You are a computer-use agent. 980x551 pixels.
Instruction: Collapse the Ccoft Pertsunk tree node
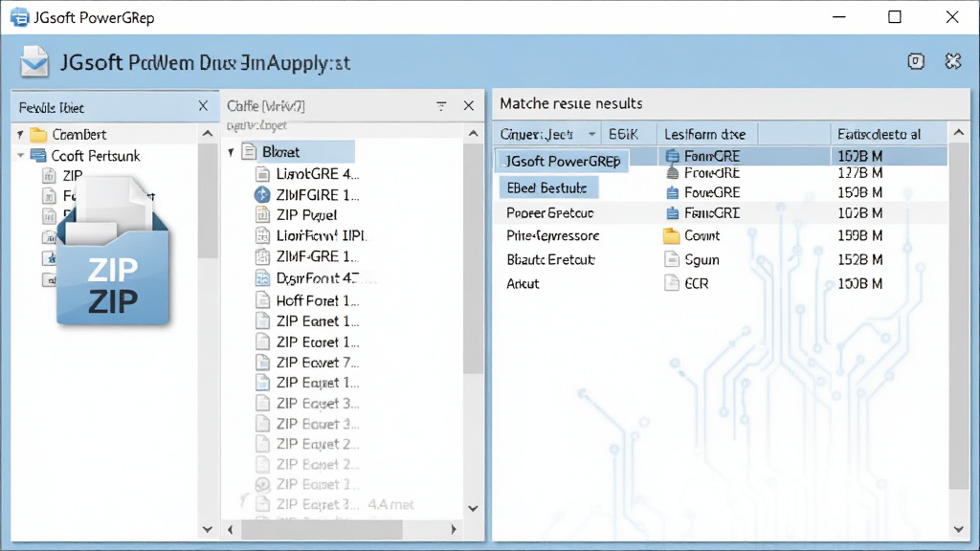(21, 156)
